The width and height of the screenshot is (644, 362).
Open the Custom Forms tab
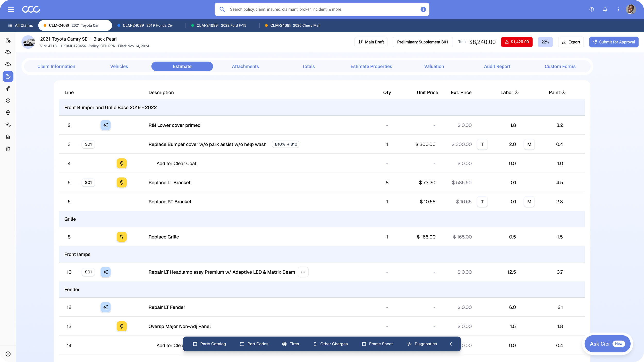[560, 66]
